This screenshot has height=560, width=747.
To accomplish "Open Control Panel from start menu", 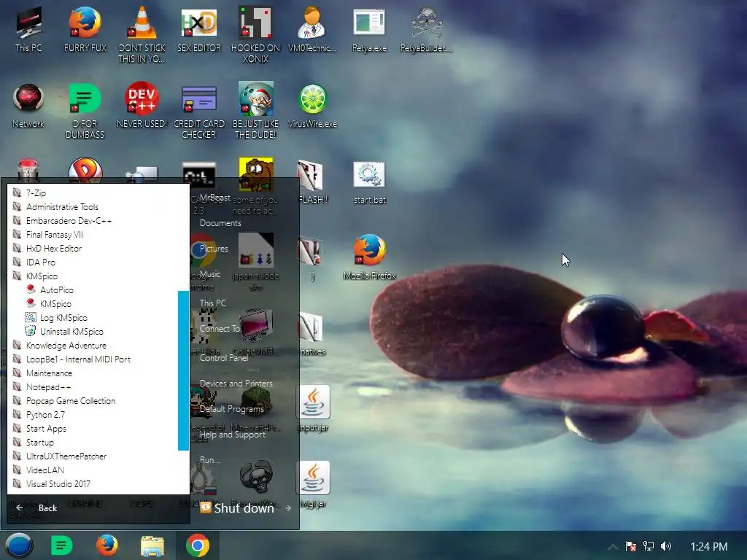I will pos(223,357).
